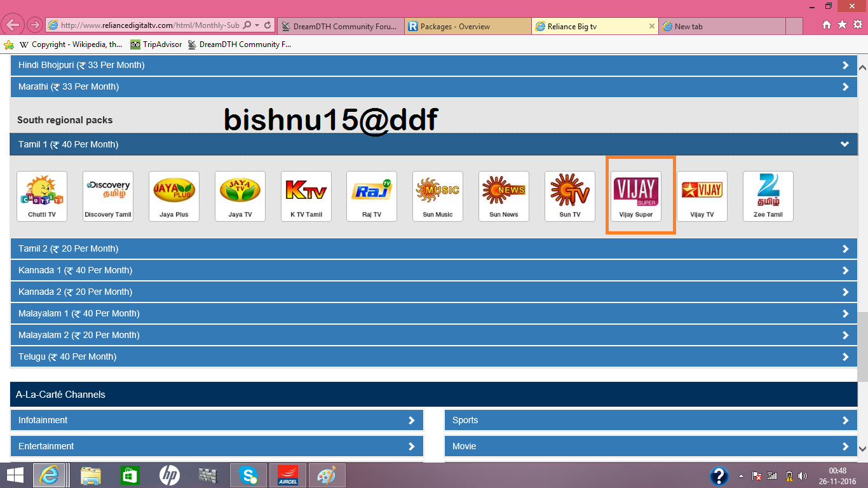Select the Discovery Tamil channel logo
This screenshot has height=488, width=868.
coord(108,196)
